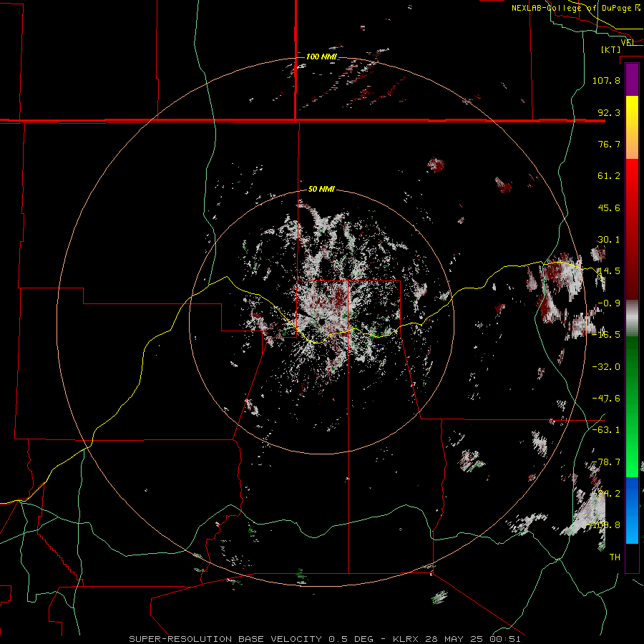Click the 76.7 velocity scale label

(609, 144)
